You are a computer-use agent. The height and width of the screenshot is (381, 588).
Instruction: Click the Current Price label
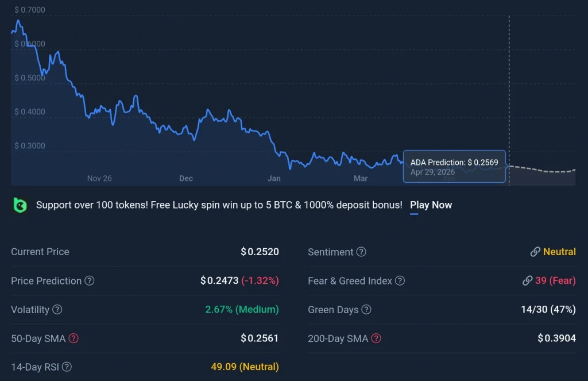[x=40, y=252]
